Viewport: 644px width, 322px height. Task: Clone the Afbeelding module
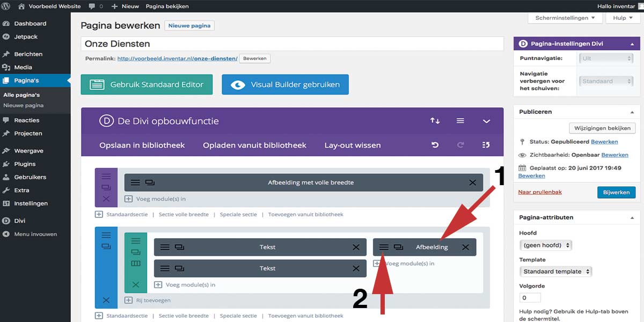398,247
